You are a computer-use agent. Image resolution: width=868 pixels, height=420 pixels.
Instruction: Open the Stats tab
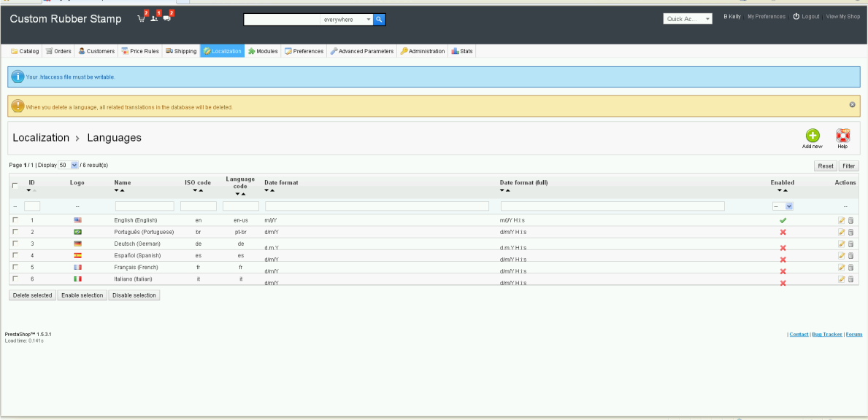462,51
